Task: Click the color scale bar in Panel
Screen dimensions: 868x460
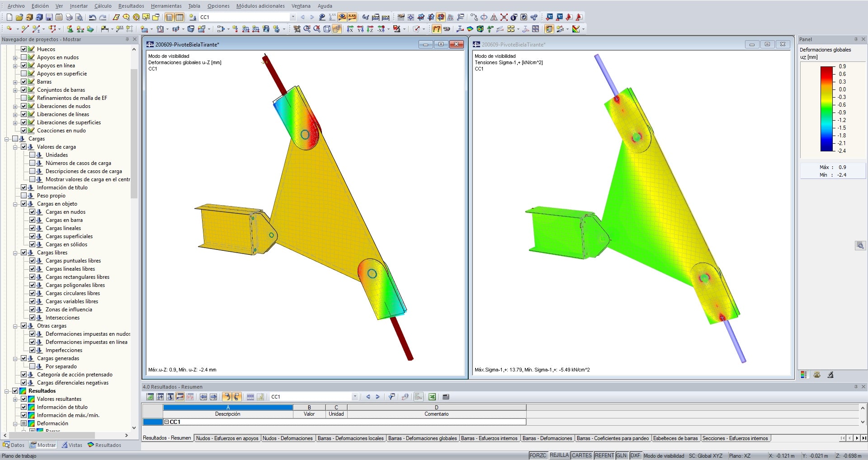Action: tap(826, 108)
